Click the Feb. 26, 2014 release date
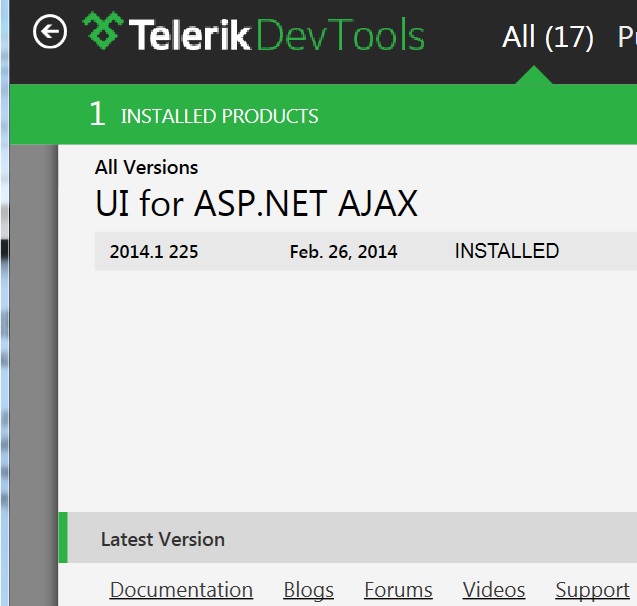Screen dimensions: 637x606 coord(343,252)
